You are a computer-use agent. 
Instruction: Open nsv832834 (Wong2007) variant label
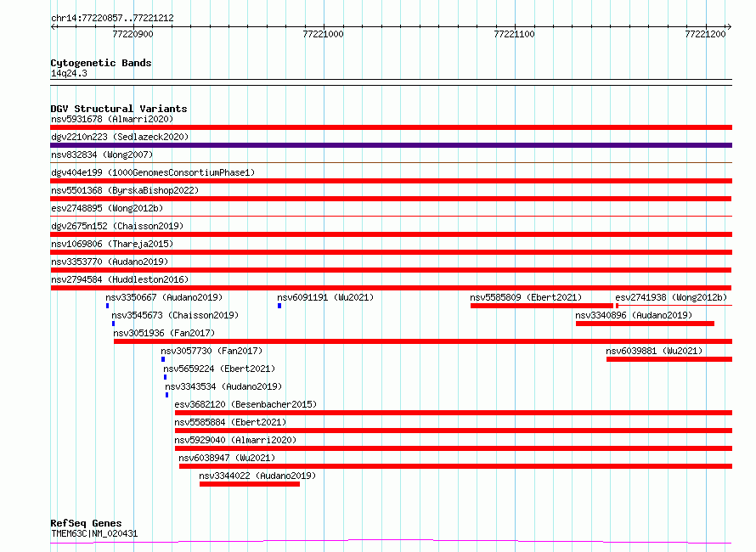click(102, 155)
